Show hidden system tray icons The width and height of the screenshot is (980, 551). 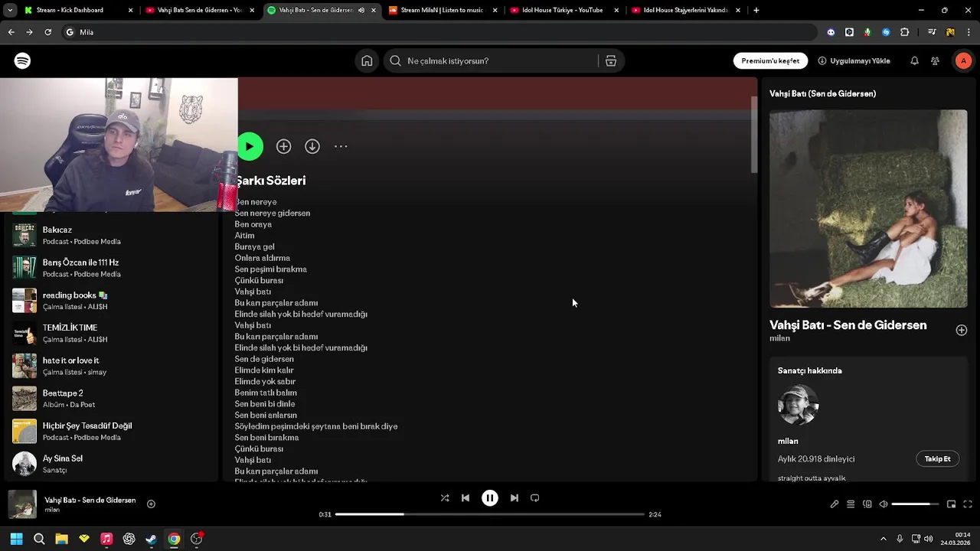pyautogui.click(x=883, y=539)
